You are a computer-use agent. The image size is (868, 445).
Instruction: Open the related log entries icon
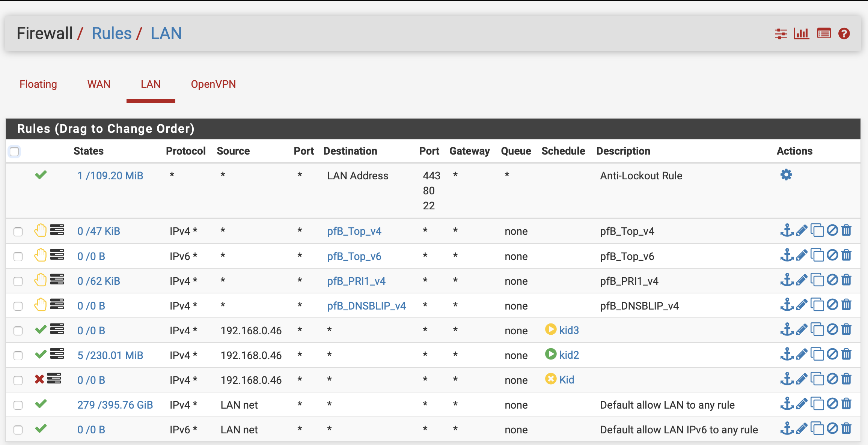(x=824, y=34)
